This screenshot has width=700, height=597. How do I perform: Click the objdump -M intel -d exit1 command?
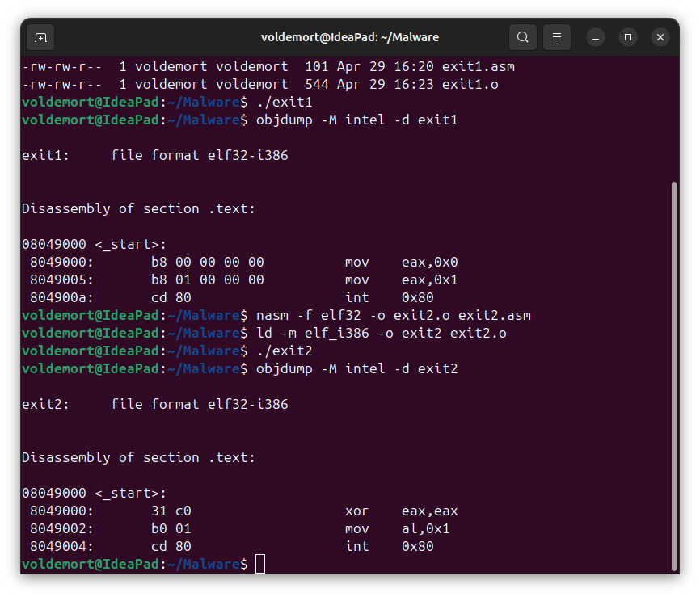click(356, 120)
